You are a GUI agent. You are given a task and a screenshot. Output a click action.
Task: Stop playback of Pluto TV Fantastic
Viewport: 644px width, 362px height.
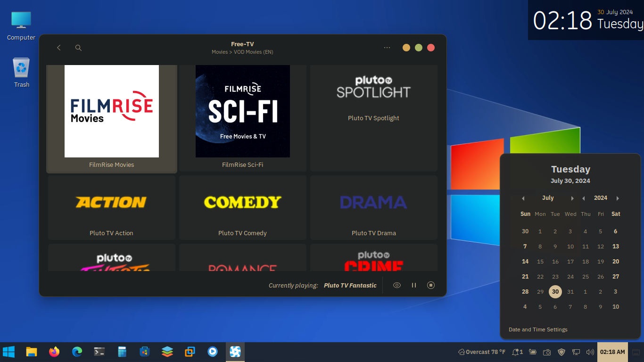click(x=431, y=285)
